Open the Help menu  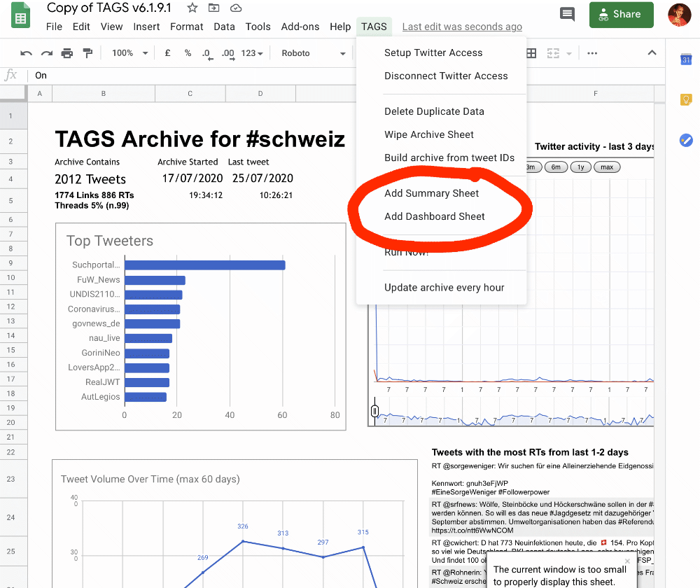click(x=340, y=27)
